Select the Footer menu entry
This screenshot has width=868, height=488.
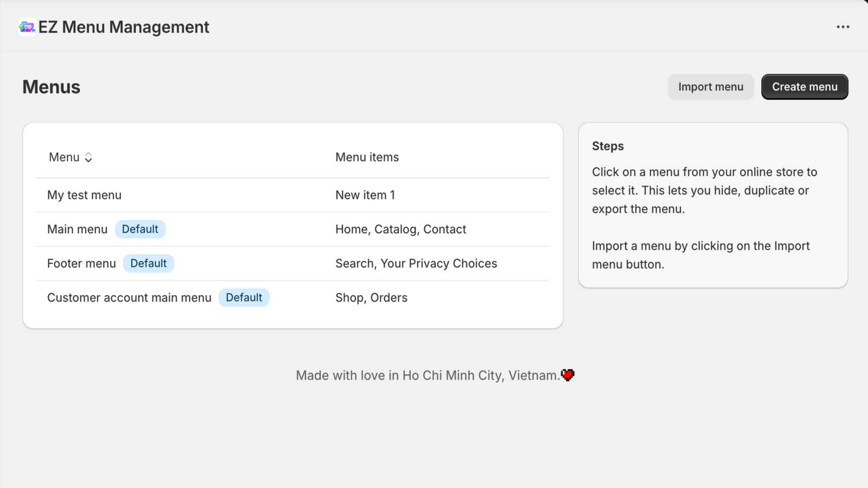[x=81, y=263]
